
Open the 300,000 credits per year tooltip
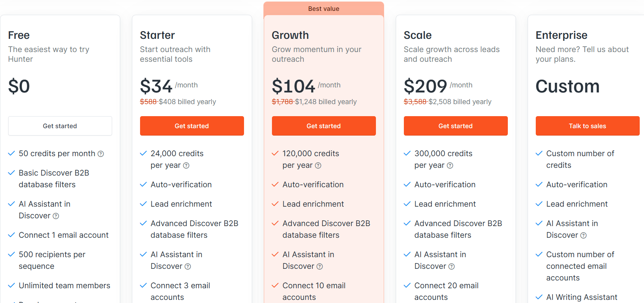(x=450, y=165)
